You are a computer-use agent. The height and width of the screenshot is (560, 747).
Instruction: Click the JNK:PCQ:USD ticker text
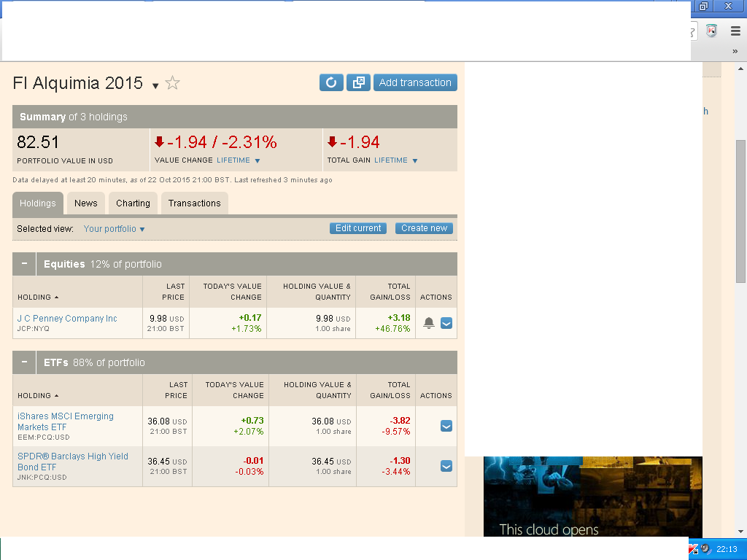pyautogui.click(x=42, y=477)
